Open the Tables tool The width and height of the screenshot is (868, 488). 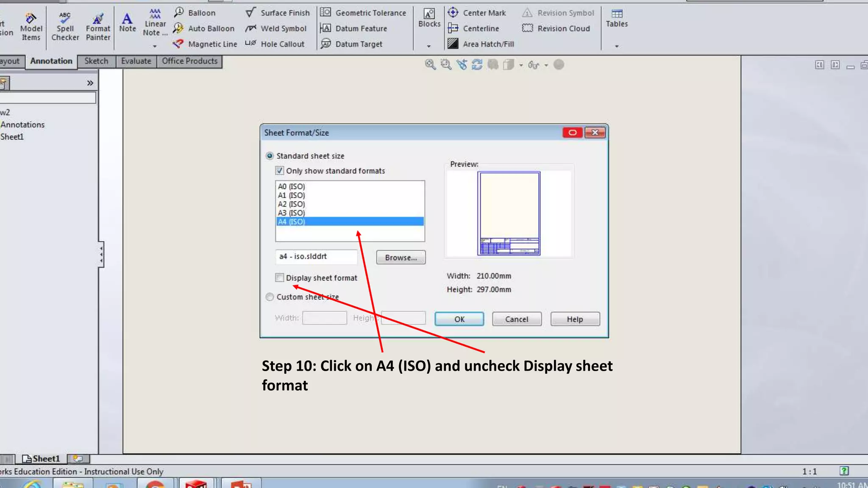617,19
